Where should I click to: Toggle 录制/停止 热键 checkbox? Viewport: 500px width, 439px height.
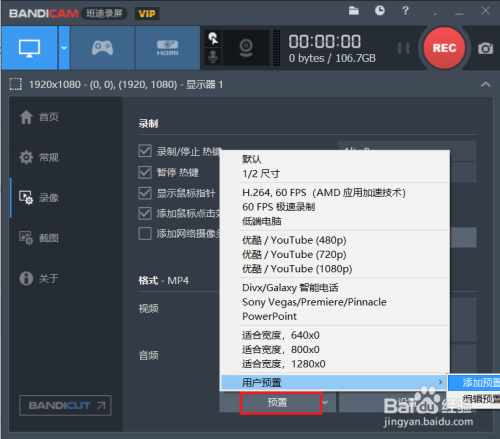(x=145, y=151)
